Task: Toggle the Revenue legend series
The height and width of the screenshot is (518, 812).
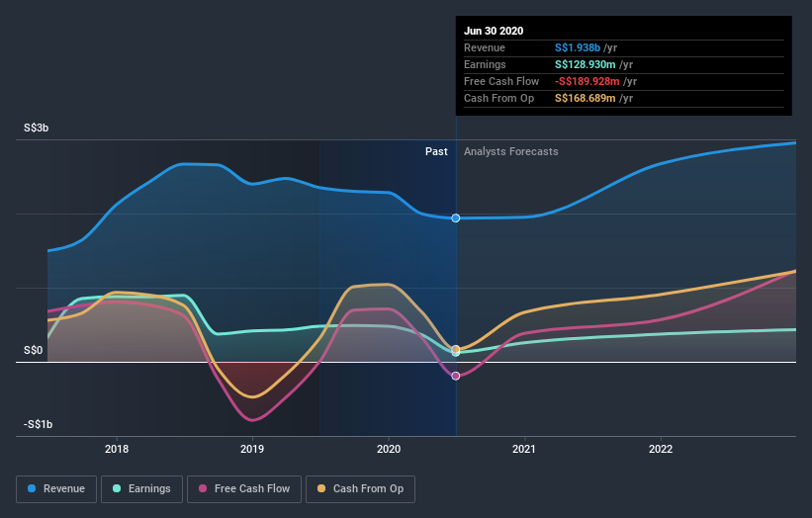Action: click(x=56, y=489)
